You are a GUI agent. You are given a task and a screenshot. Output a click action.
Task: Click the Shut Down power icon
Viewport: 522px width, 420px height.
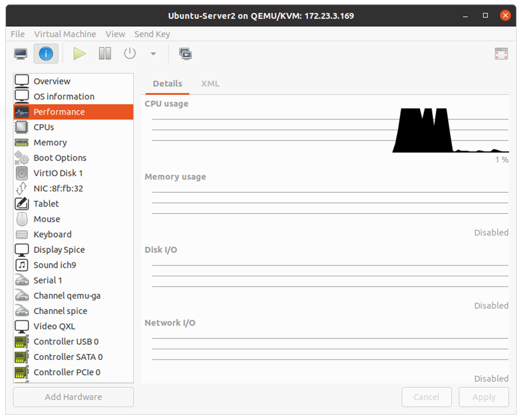(130, 54)
